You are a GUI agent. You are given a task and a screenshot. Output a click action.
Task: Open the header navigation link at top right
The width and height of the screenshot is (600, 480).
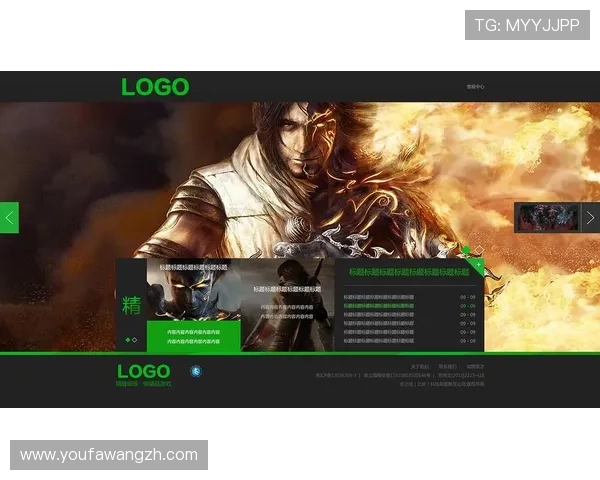coord(476,87)
